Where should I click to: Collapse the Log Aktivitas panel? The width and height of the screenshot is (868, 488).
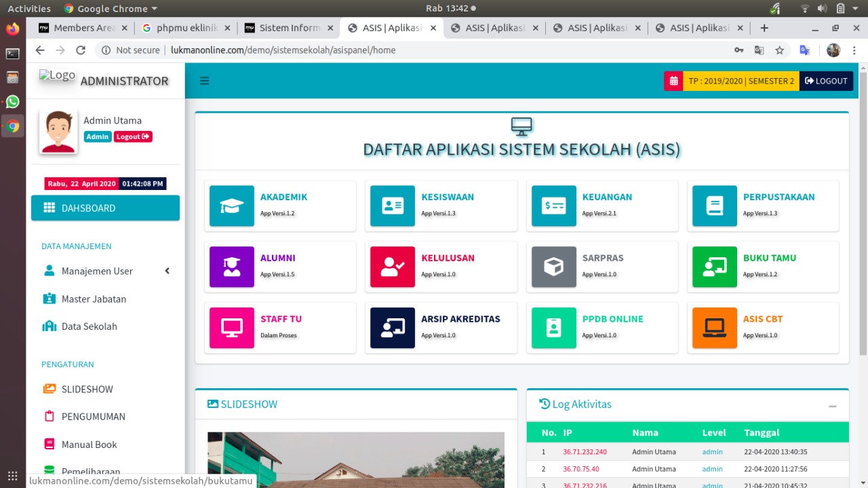pyautogui.click(x=833, y=406)
